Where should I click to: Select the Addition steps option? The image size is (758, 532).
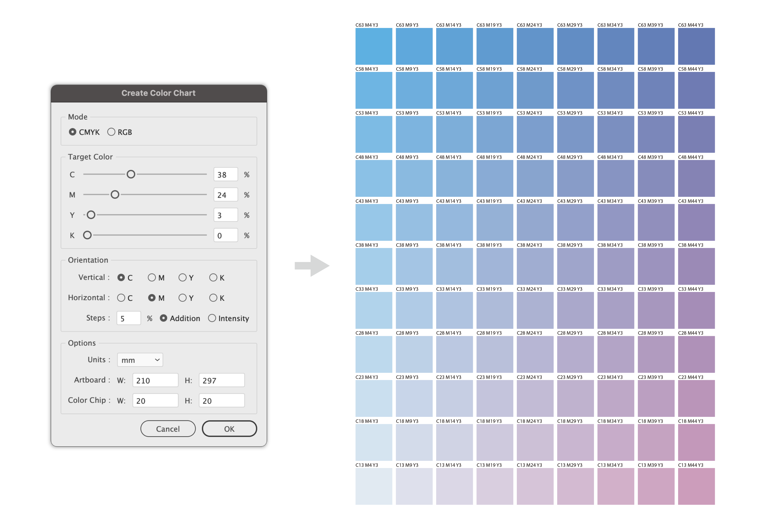tap(164, 318)
